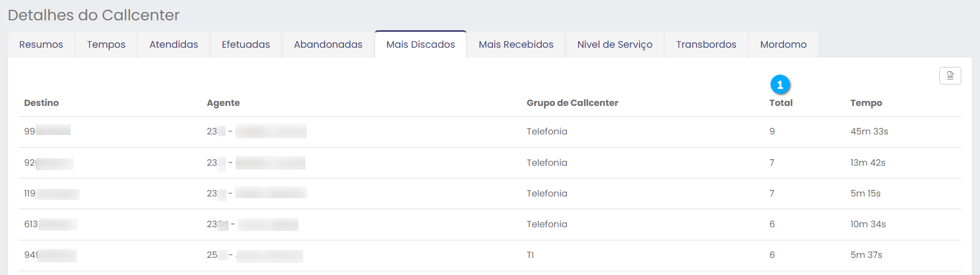The image size is (980, 275).
Task: Open the Mordomo tab
Action: point(783,44)
